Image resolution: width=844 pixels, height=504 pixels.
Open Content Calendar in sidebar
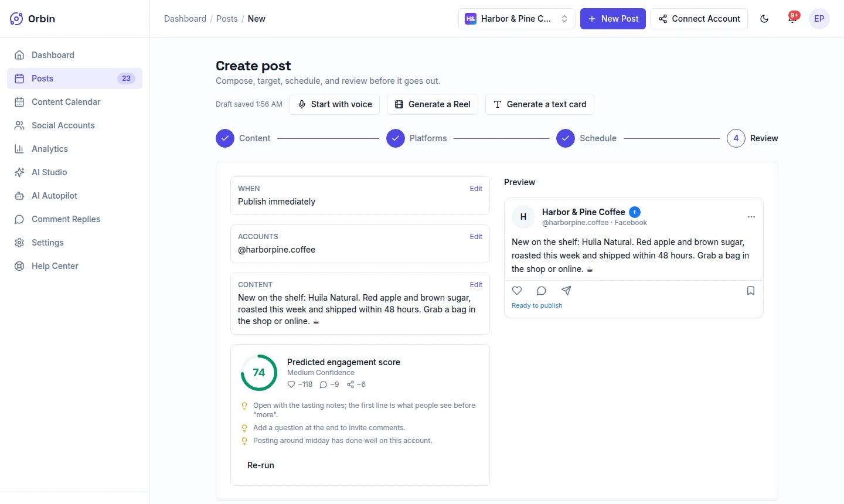[74, 102]
